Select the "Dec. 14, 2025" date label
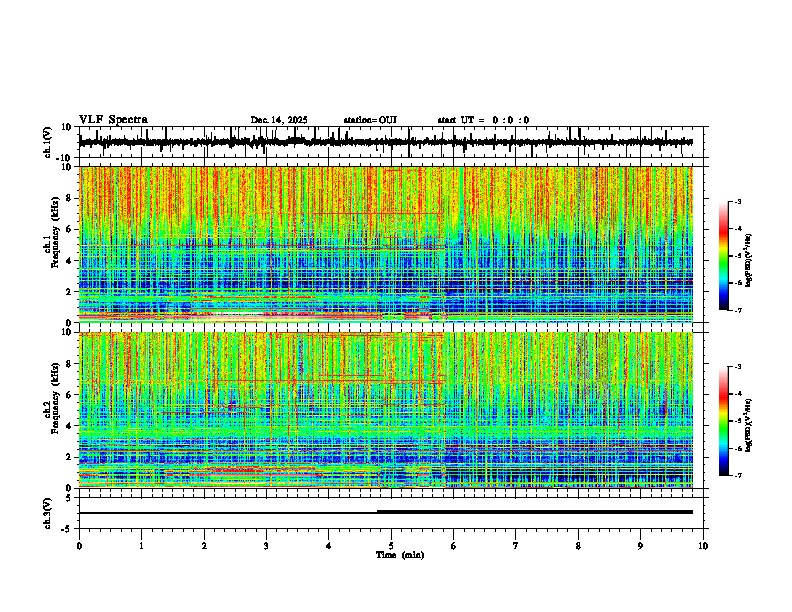 tap(279, 120)
